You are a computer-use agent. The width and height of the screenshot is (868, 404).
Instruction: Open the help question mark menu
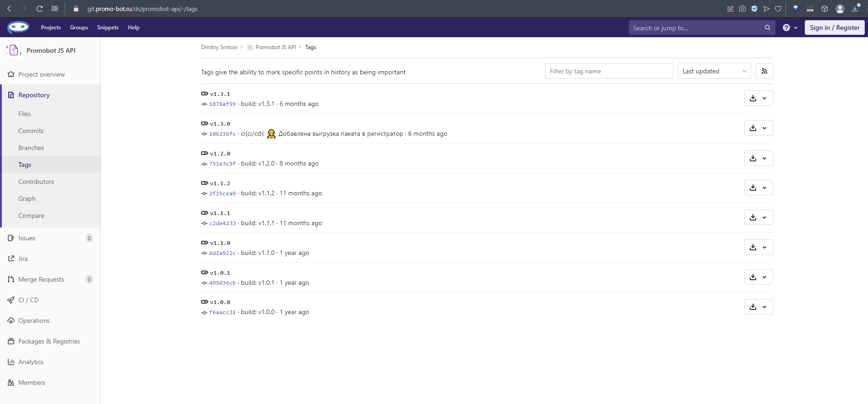coord(790,28)
